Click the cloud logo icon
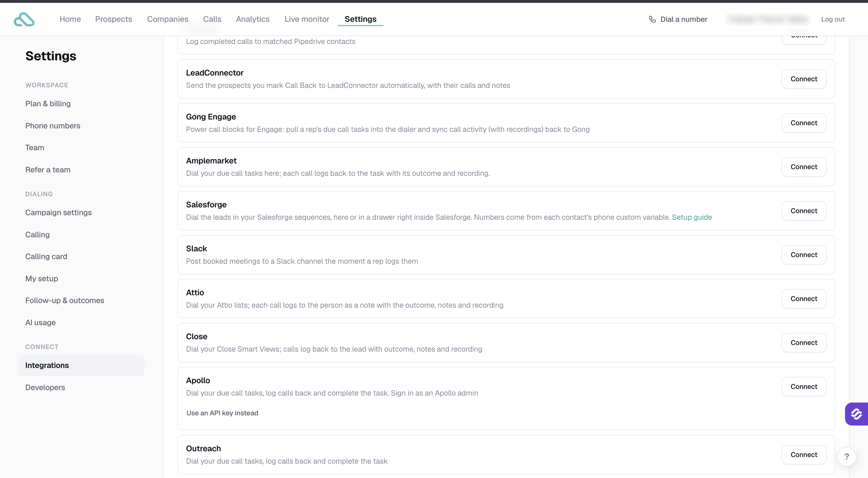 coord(24,19)
